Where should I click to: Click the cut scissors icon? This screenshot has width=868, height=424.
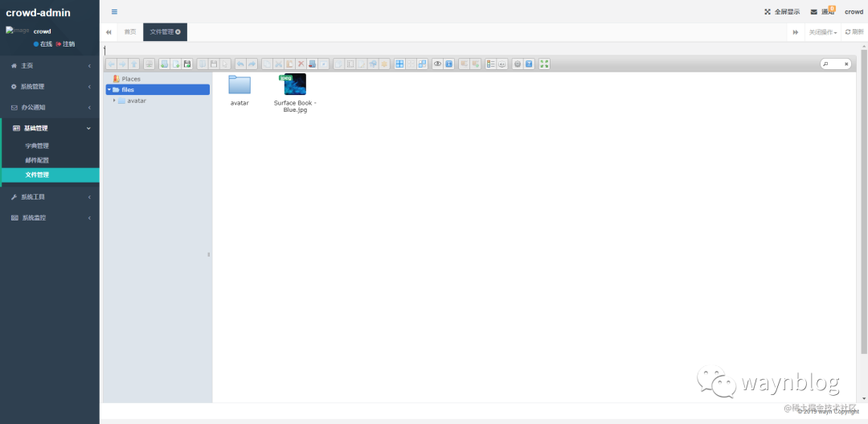click(278, 64)
